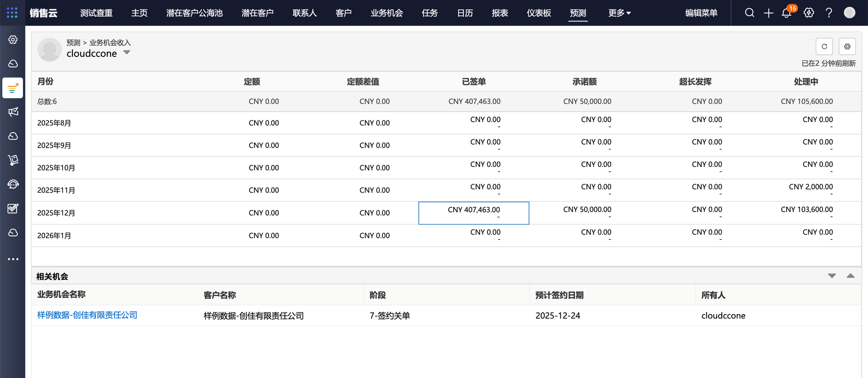Click the down arrow in 相关机会 header

coord(832,276)
